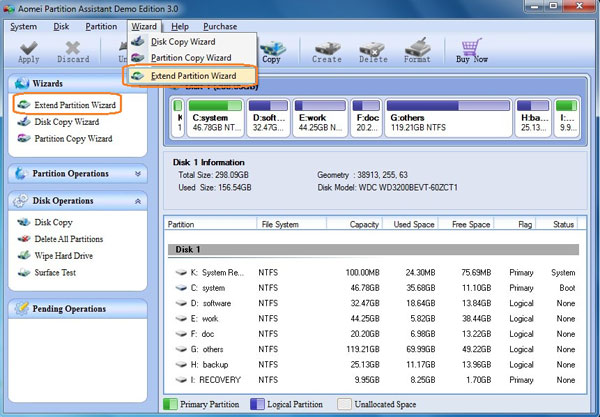Sort by the Free Space column header
This screenshot has width=600, height=417.
click(x=466, y=224)
